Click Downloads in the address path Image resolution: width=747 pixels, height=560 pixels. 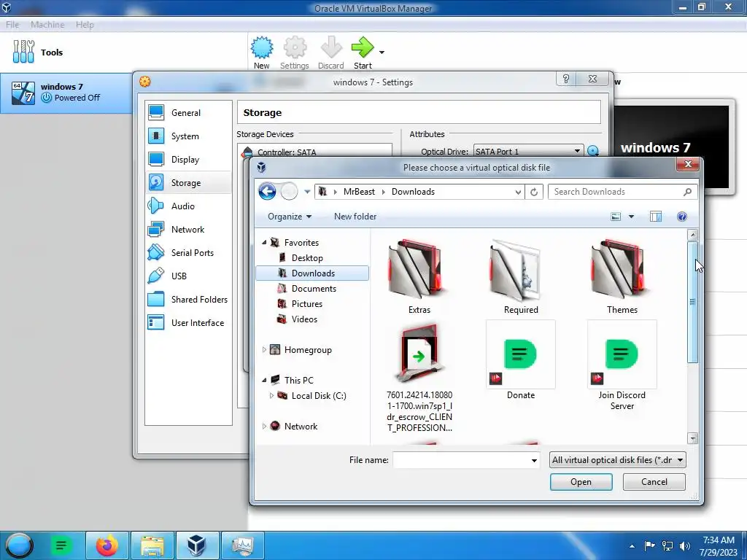tap(413, 192)
